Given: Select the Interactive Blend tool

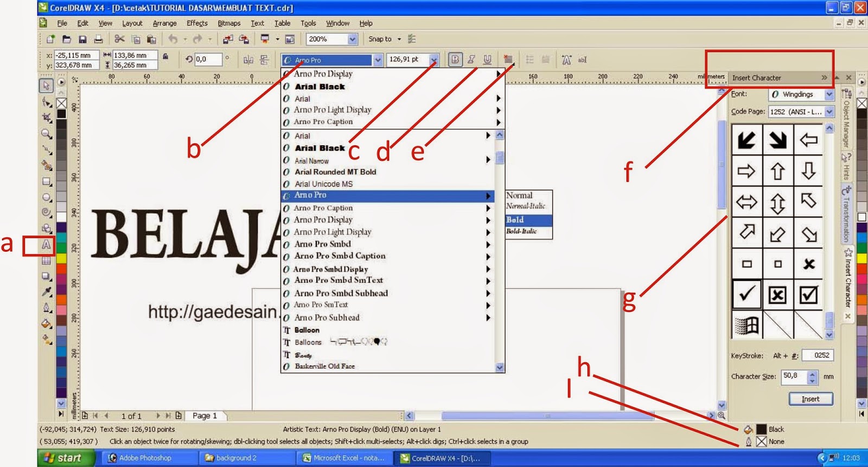Looking at the screenshot, I should 47,276.
